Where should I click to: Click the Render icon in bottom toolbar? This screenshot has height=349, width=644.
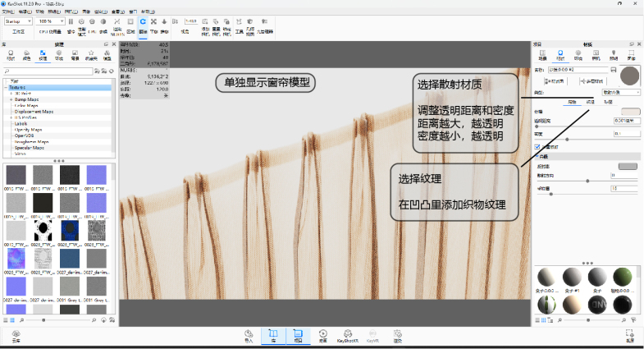(398, 335)
